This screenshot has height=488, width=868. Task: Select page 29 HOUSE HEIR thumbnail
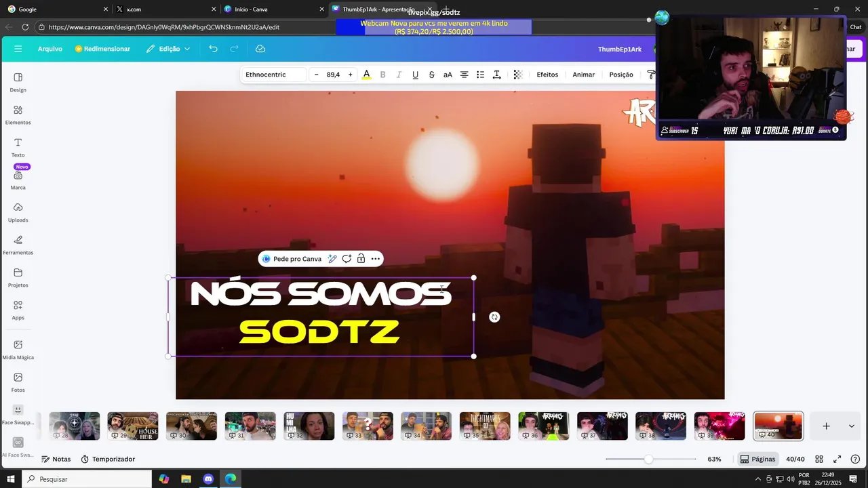click(x=133, y=426)
